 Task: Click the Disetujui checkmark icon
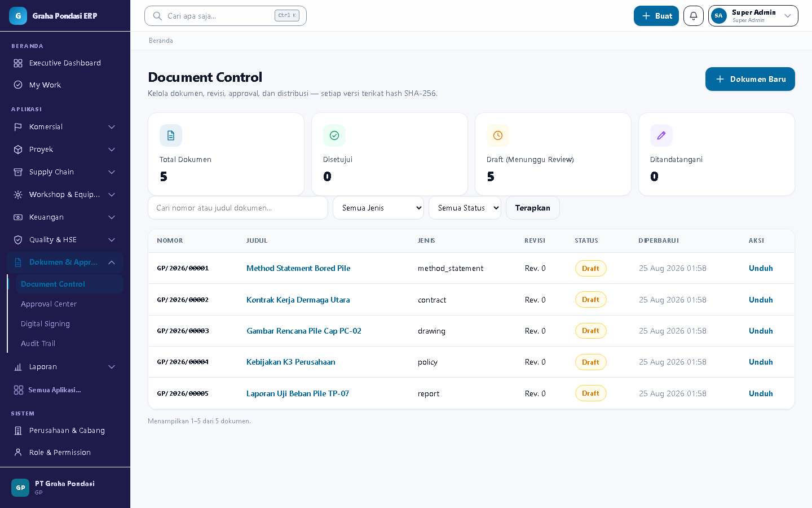coord(334,135)
